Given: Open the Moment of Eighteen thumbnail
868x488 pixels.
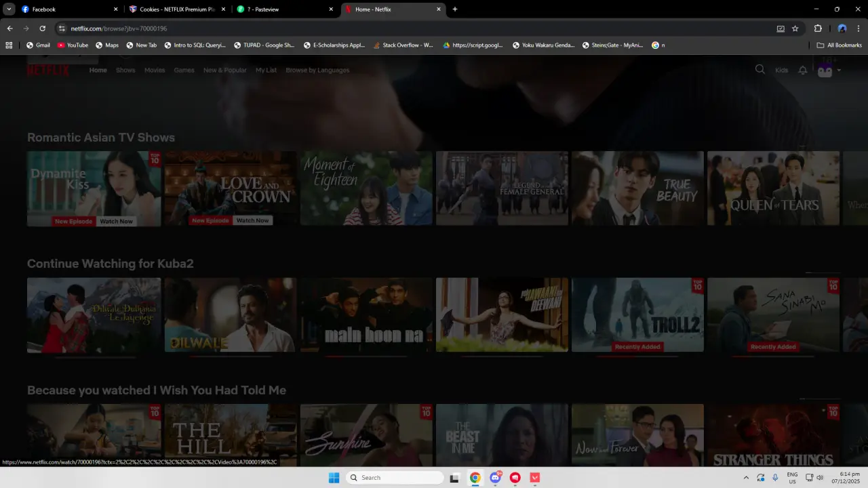Looking at the screenshot, I should click(x=366, y=188).
